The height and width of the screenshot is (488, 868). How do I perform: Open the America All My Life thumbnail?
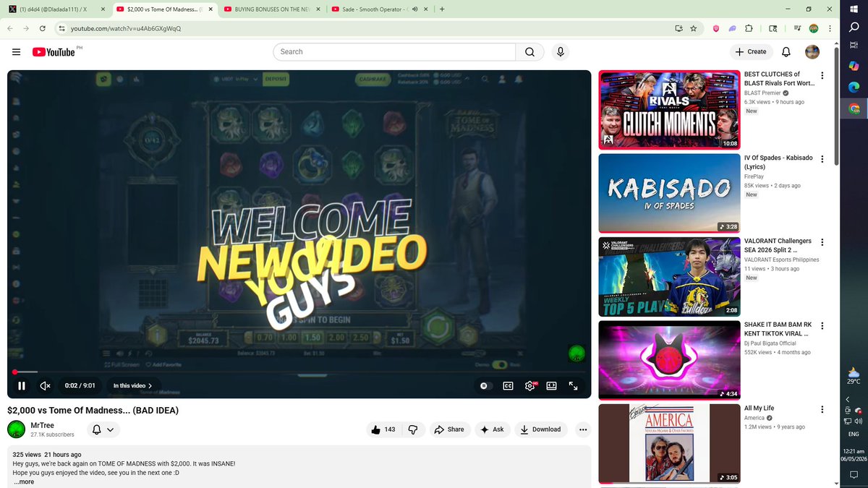coord(669,443)
